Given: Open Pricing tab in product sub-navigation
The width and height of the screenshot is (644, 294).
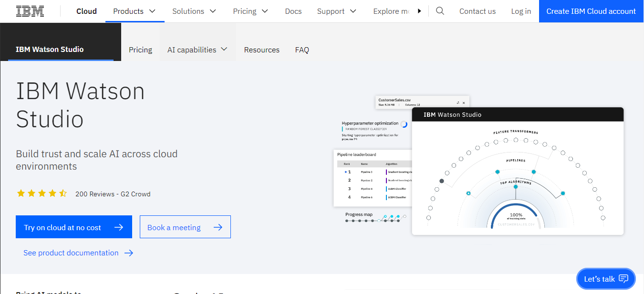Looking at the screenshot, I should (140, 50).
